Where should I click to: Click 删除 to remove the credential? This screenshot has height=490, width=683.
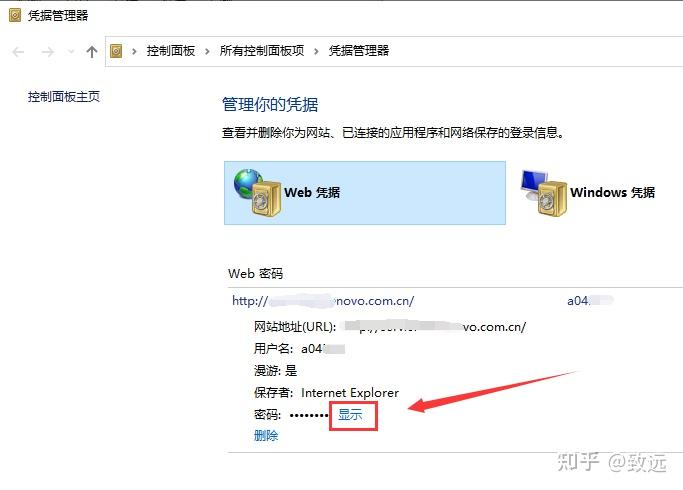point(266,435)
